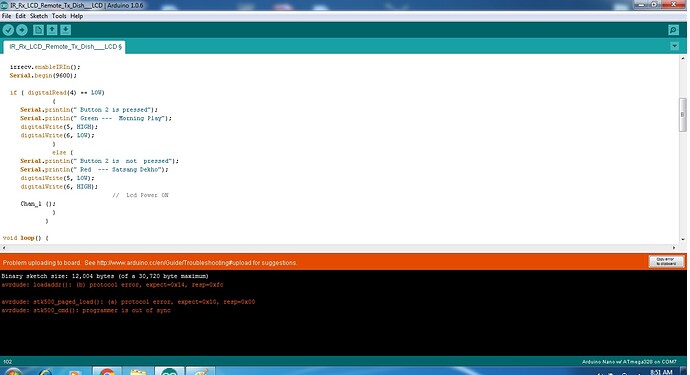
Task: Click the editor scroll-up arrow
Action: click(683, 58)
